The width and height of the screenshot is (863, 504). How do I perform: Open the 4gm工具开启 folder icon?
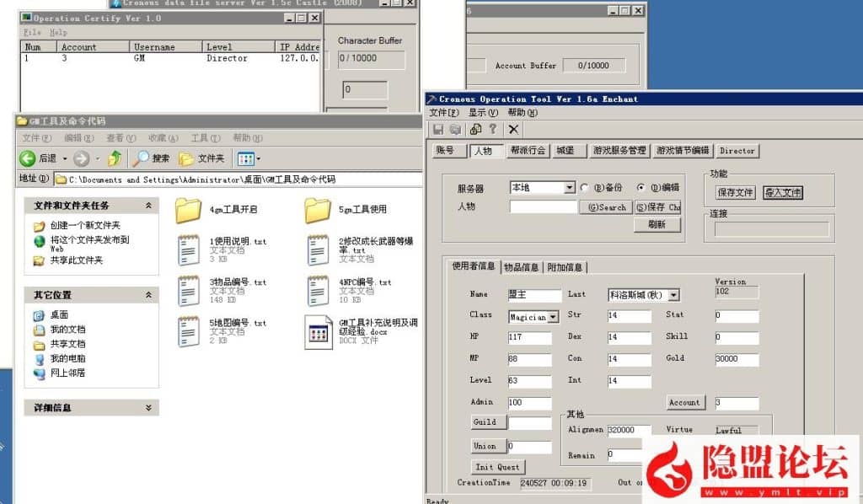[188, 210]
